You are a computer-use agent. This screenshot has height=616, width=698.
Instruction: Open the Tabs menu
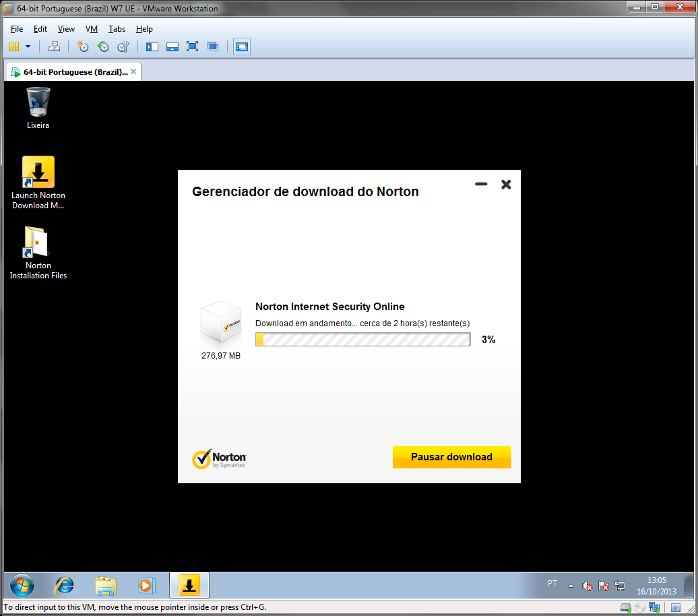(x=117, y=29)
